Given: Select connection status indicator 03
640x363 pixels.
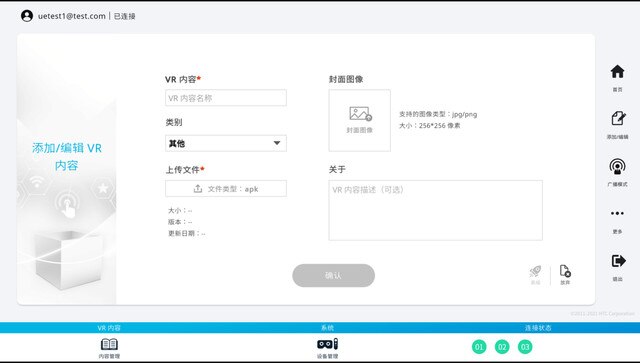Looking at the screenshot, I should pos(525,347).
